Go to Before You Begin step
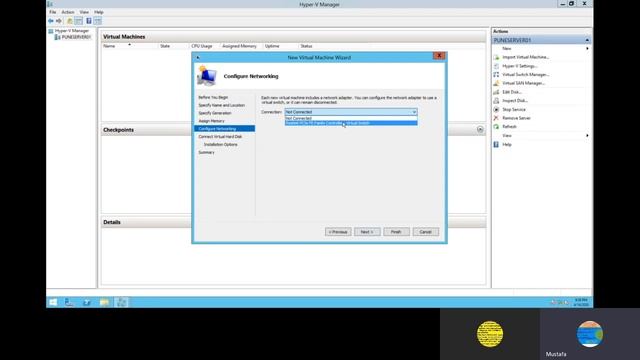640x360 pixels. pyautogui.click(x=213, y=98)
